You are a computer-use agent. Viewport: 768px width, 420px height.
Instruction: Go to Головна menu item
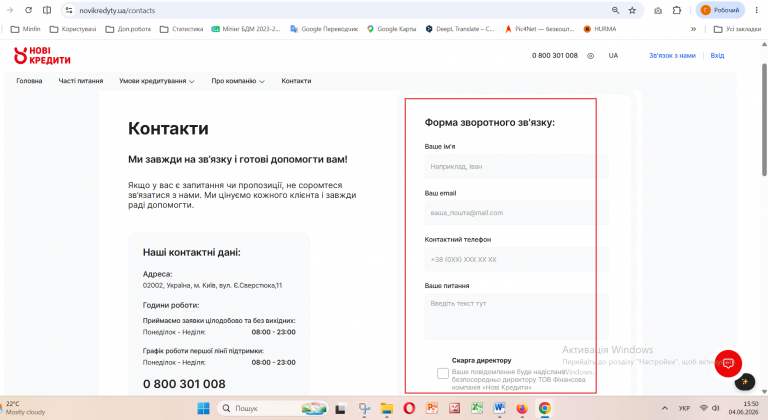click(x=29, y=81)
